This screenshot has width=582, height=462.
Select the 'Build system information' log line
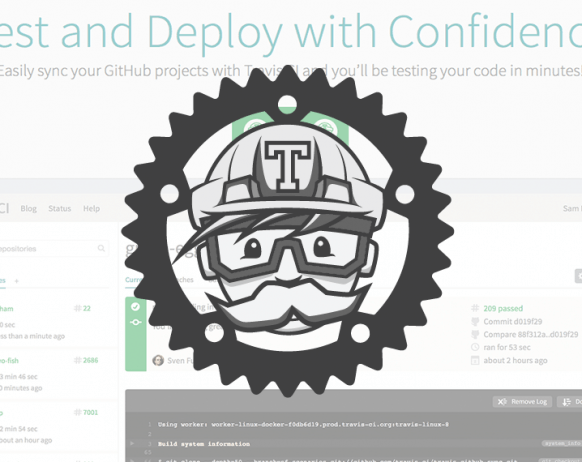[x=204, y=444]
